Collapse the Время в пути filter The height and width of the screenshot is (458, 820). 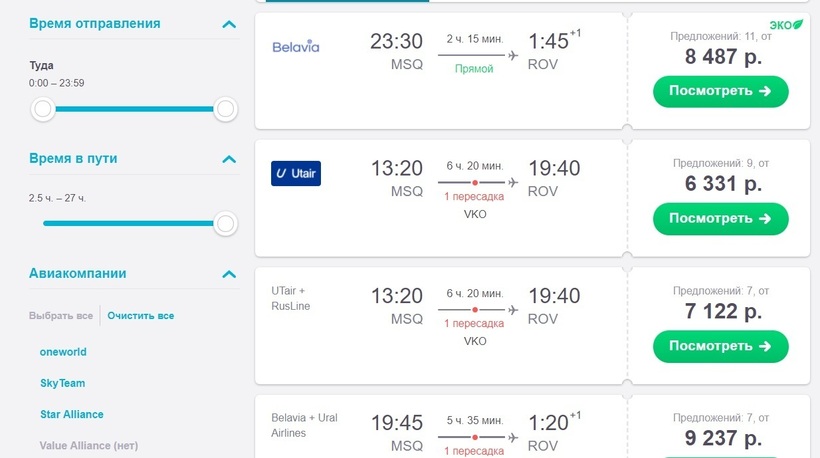click(229, 159)
